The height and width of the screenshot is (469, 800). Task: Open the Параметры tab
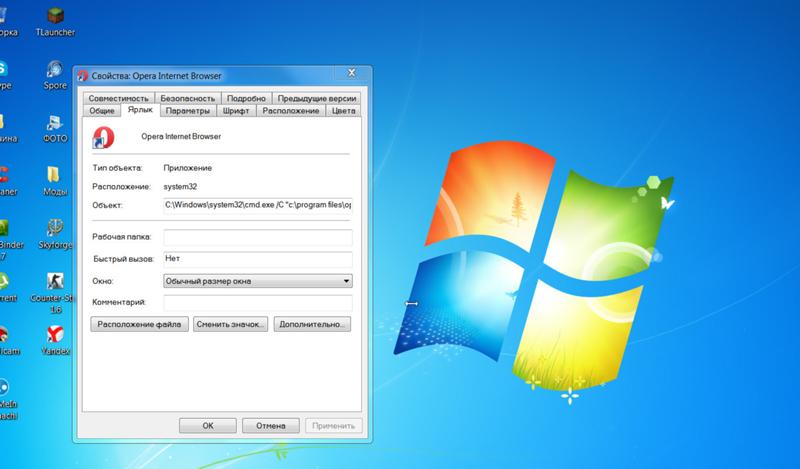click(x=188, y=111)
